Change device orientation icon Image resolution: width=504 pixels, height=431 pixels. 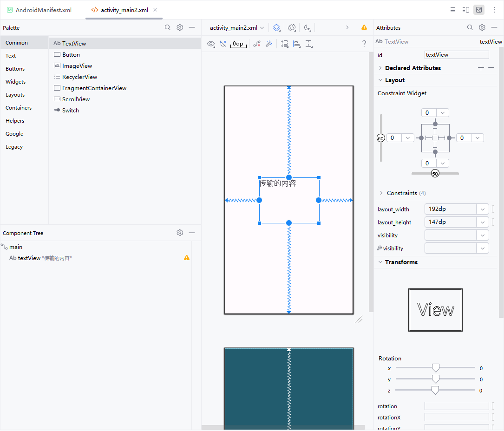(292, 28)
